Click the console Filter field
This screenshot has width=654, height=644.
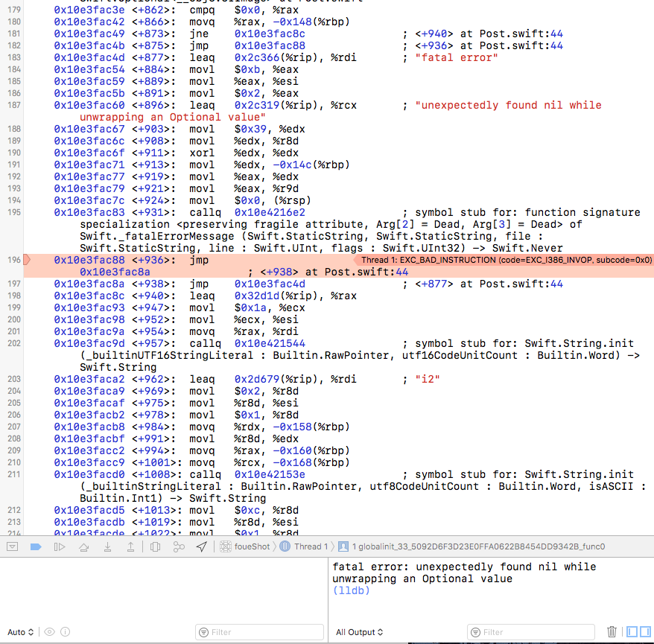point(530,631)
